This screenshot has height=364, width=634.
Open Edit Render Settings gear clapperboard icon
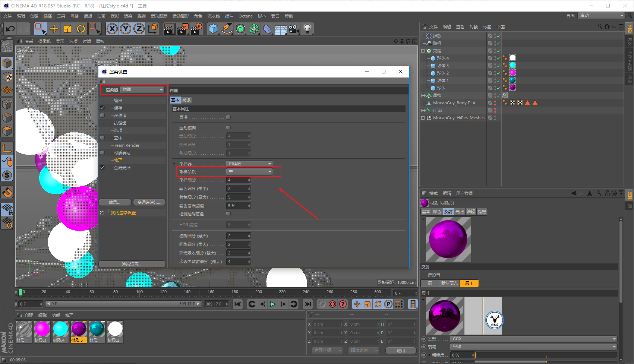[196, 29]
